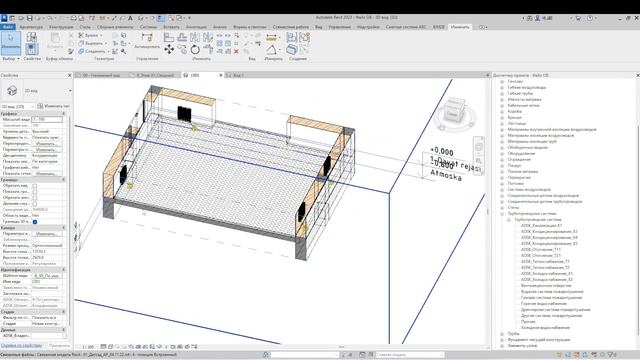Image resolution: width=640 pixels, height=360 pixels.
Task: Click the help question mark icon
Action: (x=589, y=18)
